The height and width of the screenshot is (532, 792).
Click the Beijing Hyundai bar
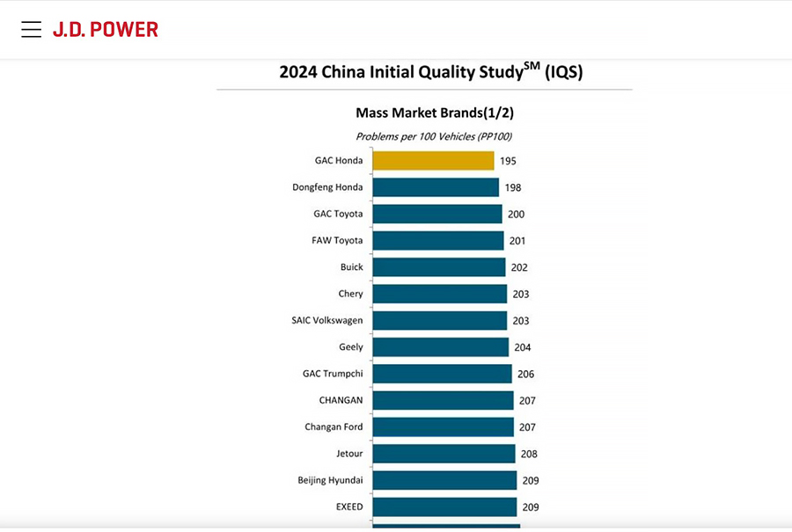[x=444, y=480]
